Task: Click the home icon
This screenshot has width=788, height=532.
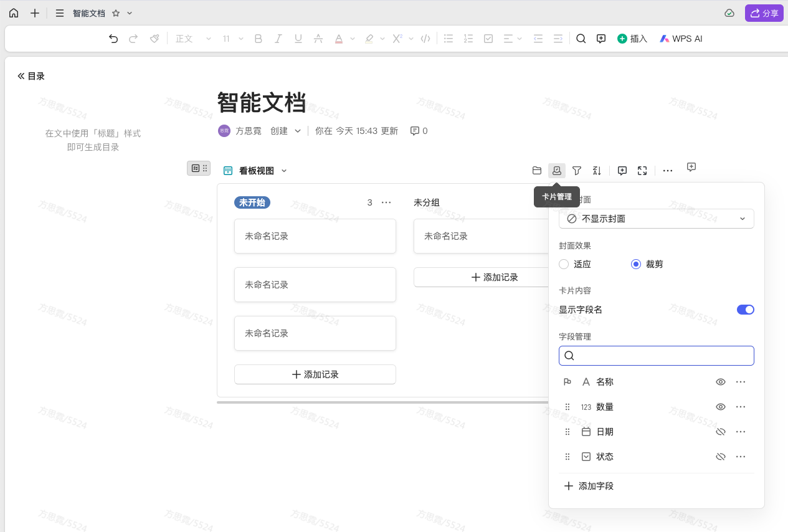Action: (x=14, y=13)
